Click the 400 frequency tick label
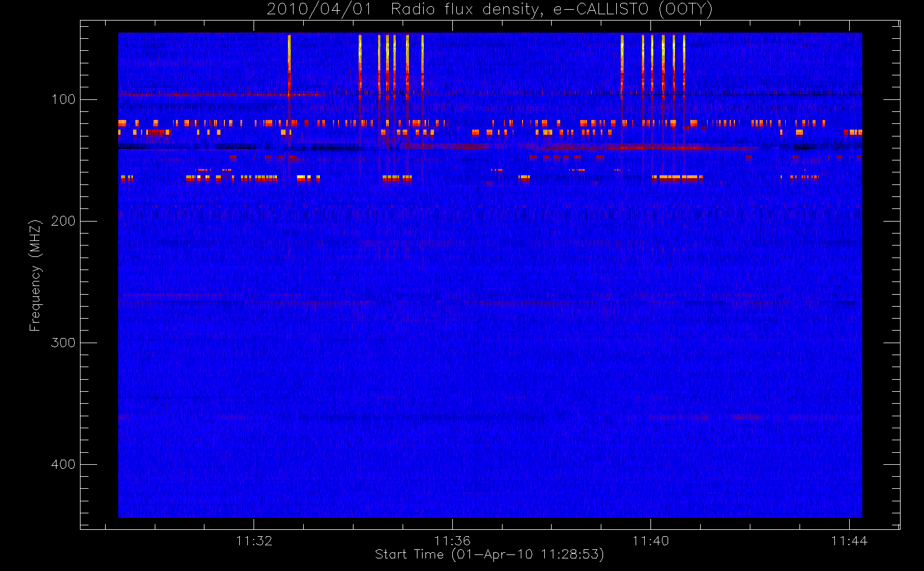Image resolution: width=924 pixels, height=571 pixels. tap(63, 464)
